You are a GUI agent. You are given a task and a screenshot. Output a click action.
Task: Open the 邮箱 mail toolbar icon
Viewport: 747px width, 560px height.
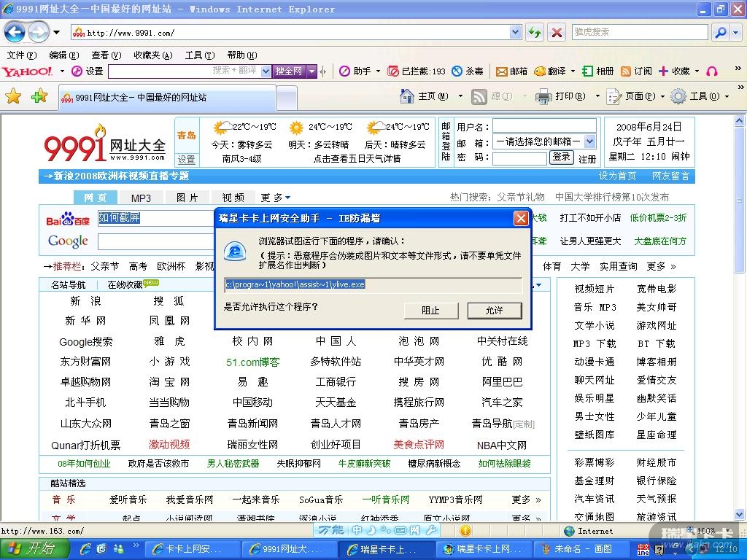[x=502, y=71]
